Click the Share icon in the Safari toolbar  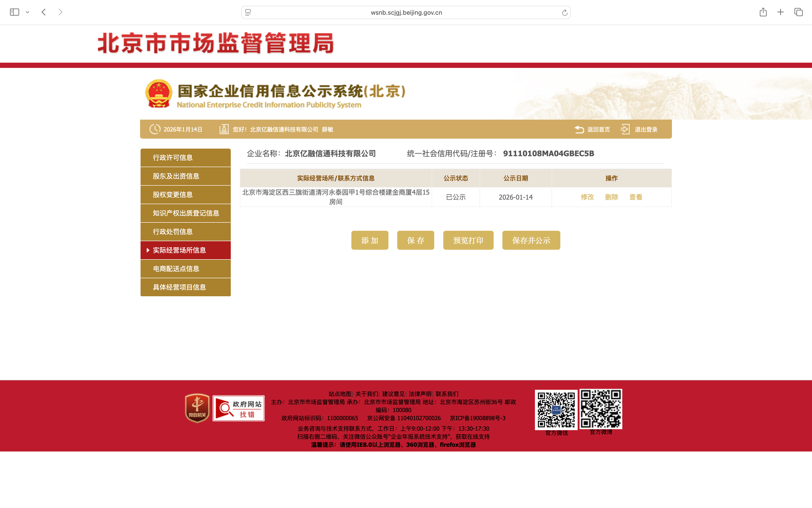pos(763,12)
